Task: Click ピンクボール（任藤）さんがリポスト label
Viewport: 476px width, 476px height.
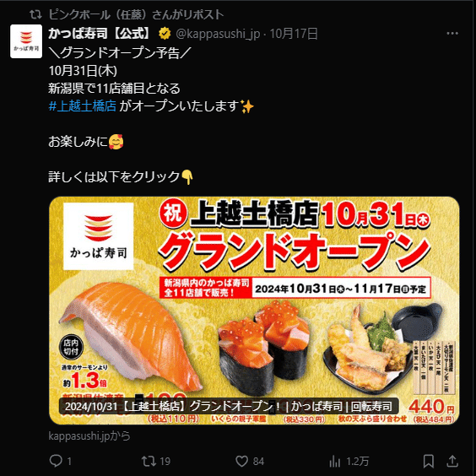Action: click(x=136, y=14)
